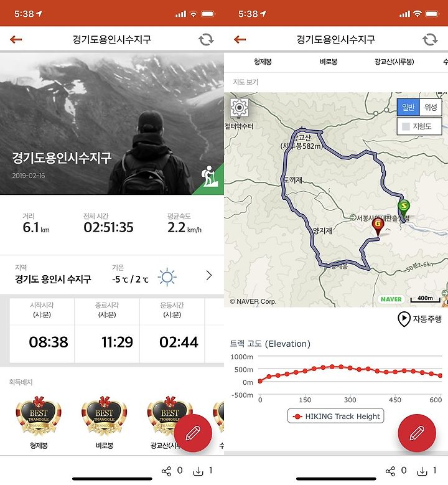Tap the share icon on left screen
448x485 pixels.
[x=166, y=471]
